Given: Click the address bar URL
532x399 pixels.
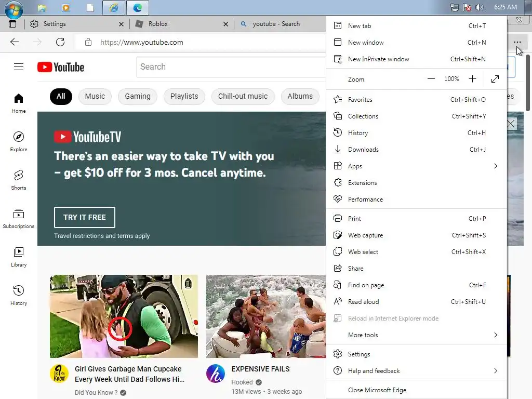Looking at the screenshot, I should pyautogui.click(x=141, y=42).
